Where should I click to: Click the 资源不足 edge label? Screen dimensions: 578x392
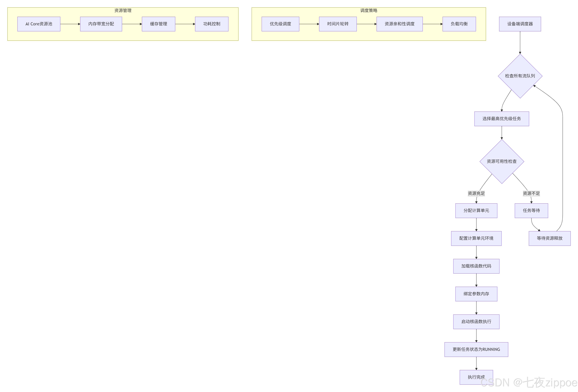pyautogui.click(x=531, y=193)
